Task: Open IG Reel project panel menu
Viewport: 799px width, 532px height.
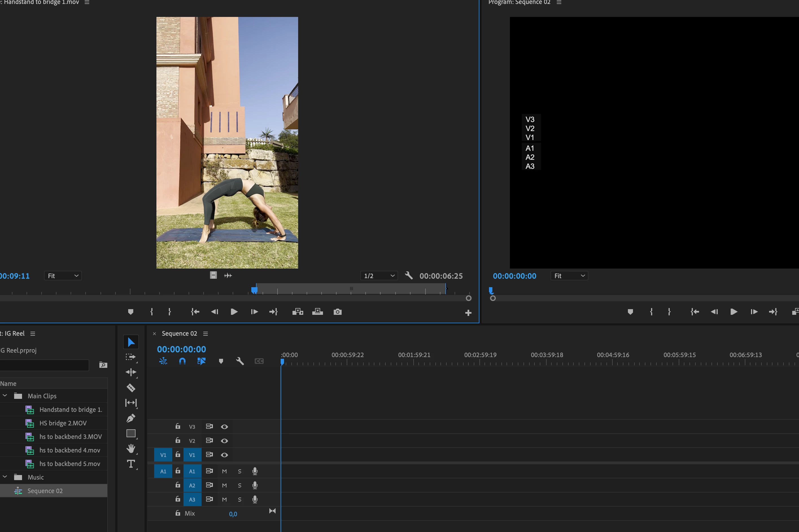Action: click(x=32, y=333)
